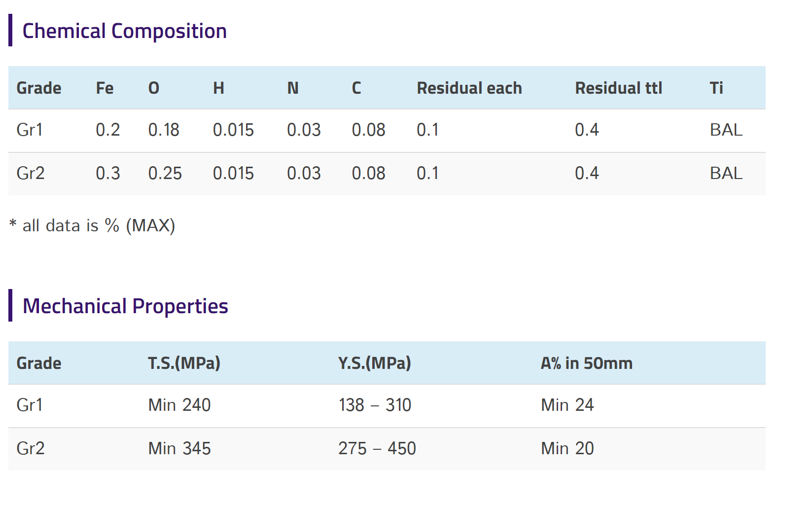Click the Chemical Composition heading
Screen dimensions: 812x507
click(x=125, y=31)
